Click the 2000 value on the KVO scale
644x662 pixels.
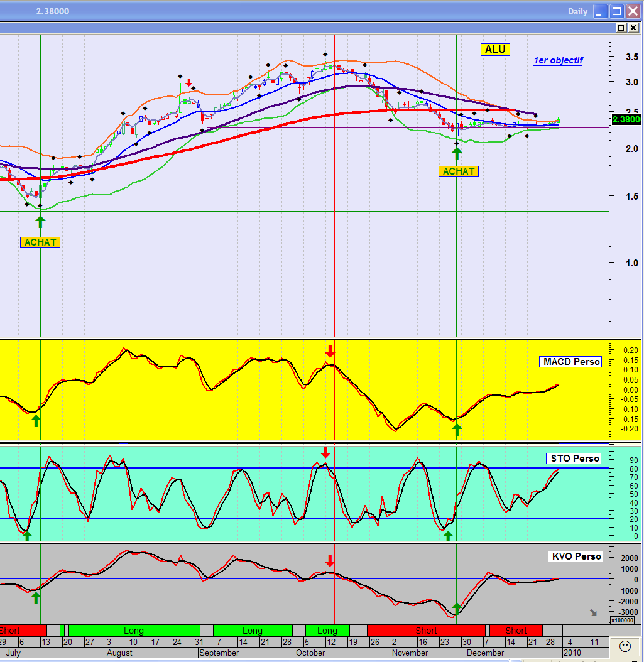(630, 558)
